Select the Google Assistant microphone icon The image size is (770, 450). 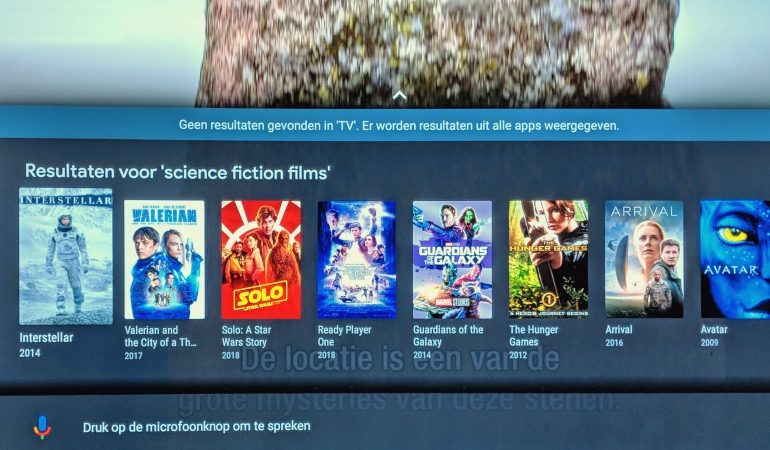[42, 427]
